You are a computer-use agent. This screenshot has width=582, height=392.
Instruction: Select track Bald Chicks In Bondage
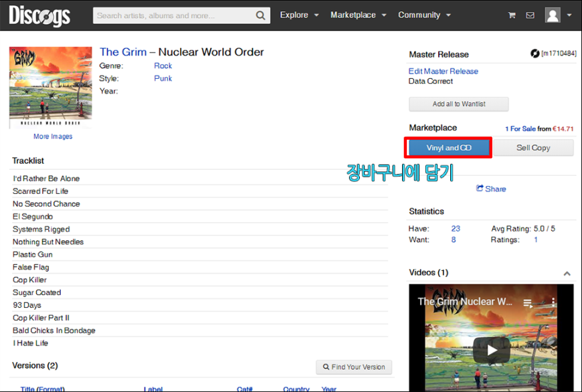[x=54, y=330]
